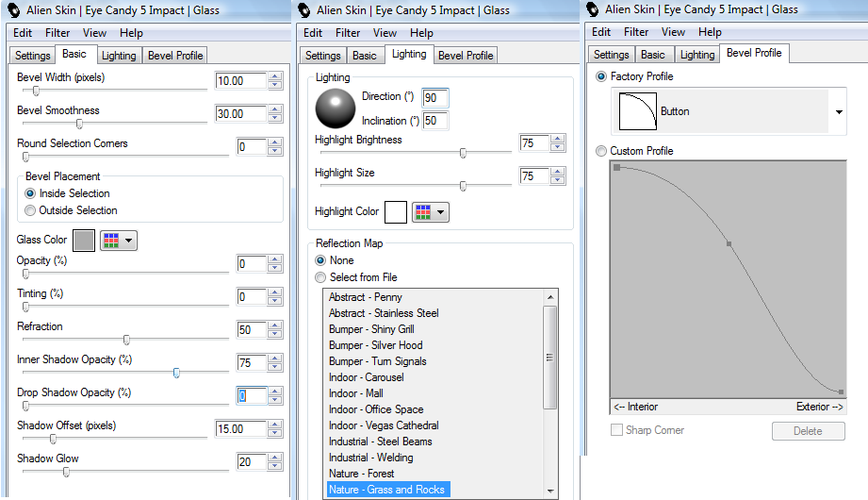This screenshot has width=868, height=500.
Task: Click the disabled Delete button
Action: [x=809, y=431]
